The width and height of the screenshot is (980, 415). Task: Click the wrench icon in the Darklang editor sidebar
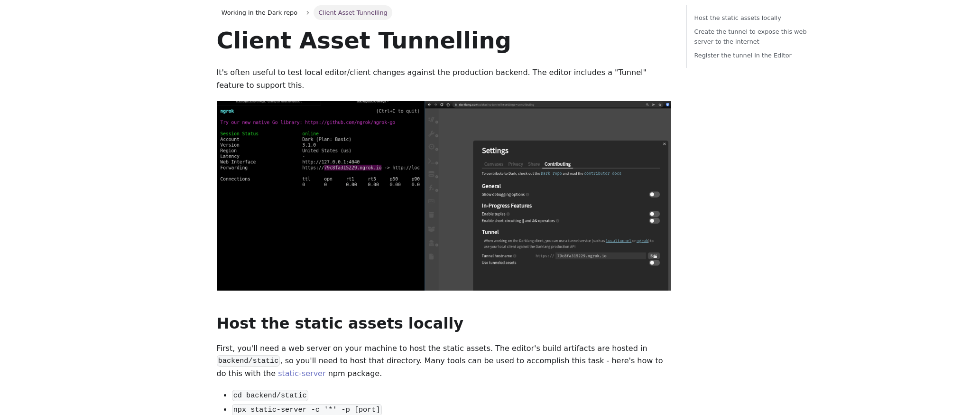click(431, 133)
